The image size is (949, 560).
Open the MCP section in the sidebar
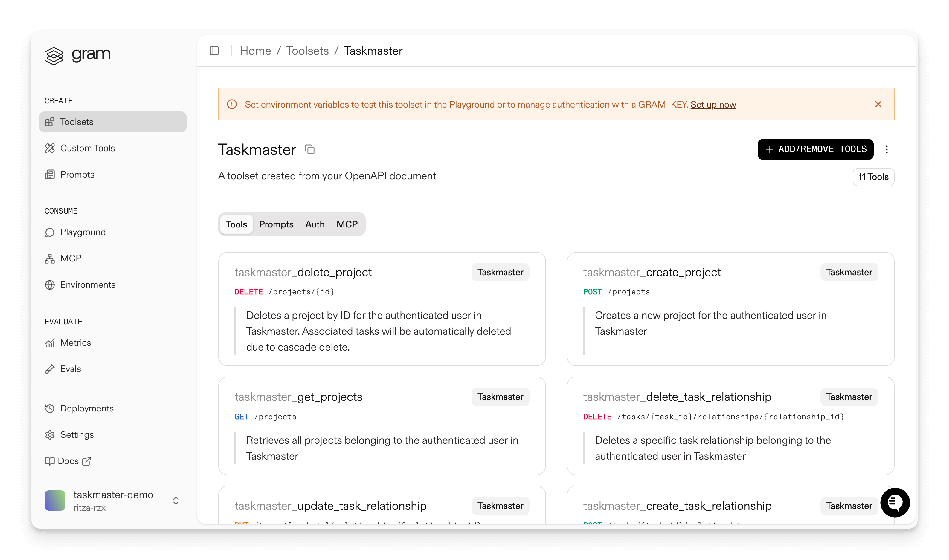click(71, 258)
